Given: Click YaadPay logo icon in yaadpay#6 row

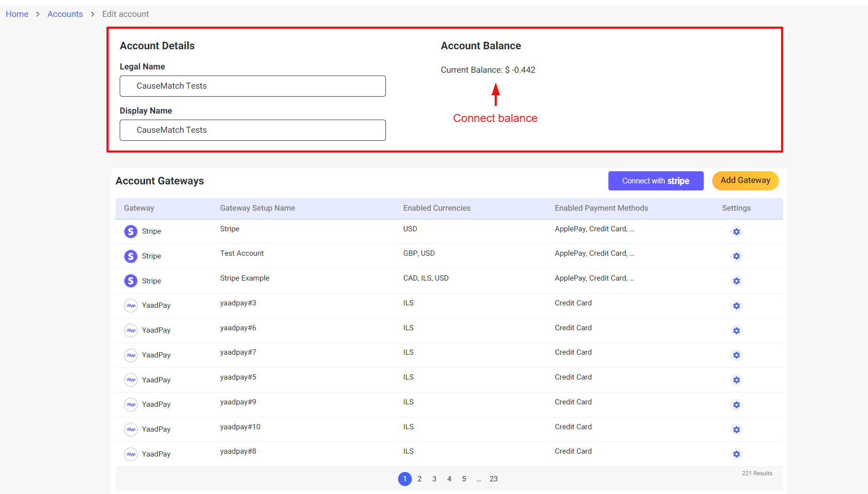Looking at the screenshot, I should click(131, 330).
